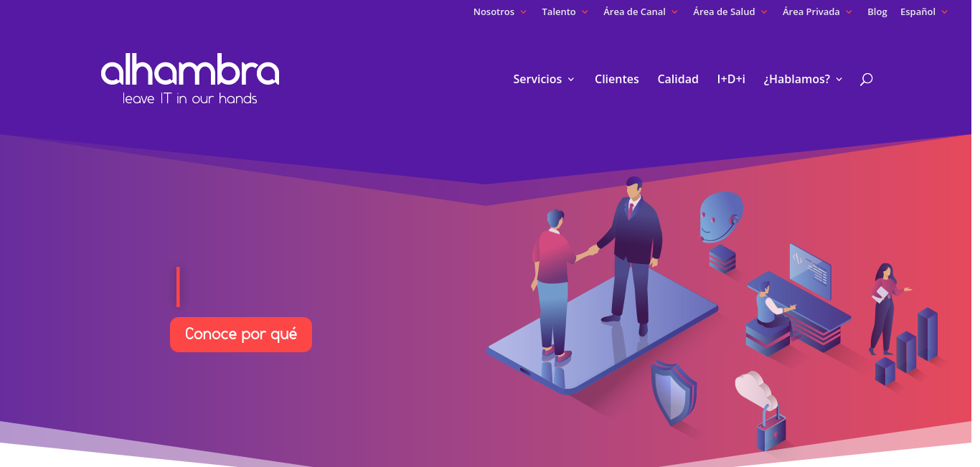This screenshot has height=467, width=980.
Task: Expand the Talento menu
Action: (x=565, y=11)
